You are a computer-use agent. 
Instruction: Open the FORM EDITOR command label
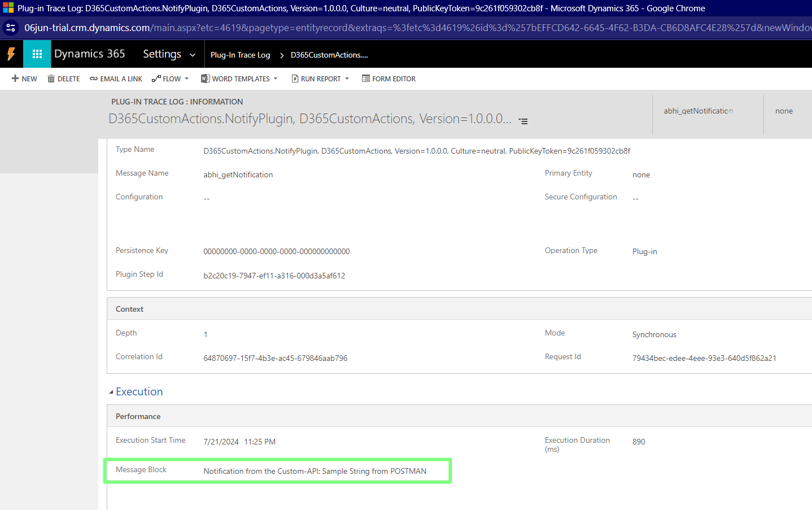pos(394,79)
